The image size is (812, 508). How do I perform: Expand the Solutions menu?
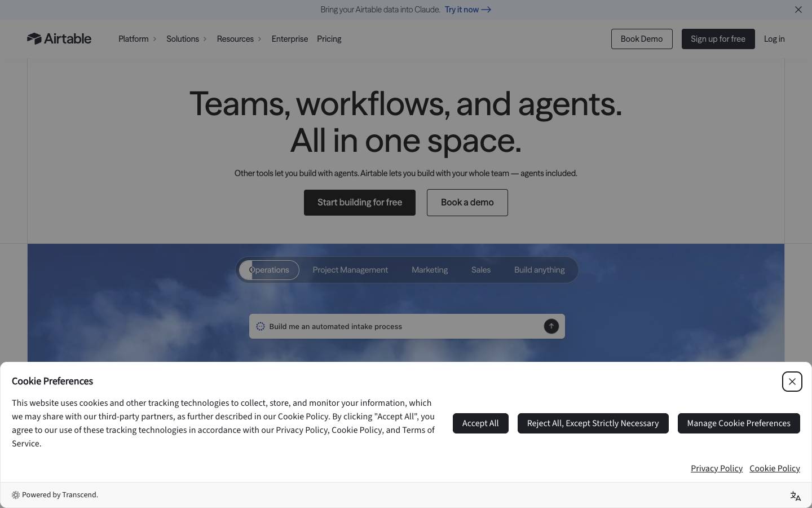tap(187, 39)
